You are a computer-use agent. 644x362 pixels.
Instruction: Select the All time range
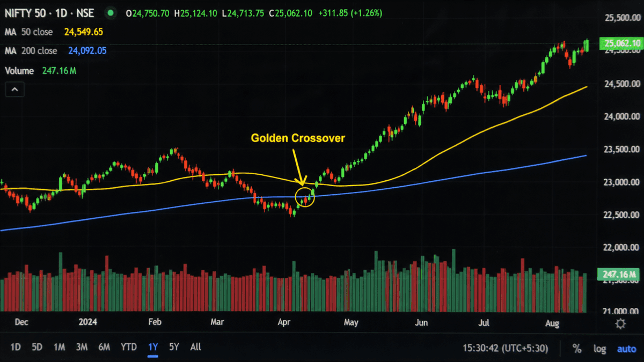coord(196,348)
